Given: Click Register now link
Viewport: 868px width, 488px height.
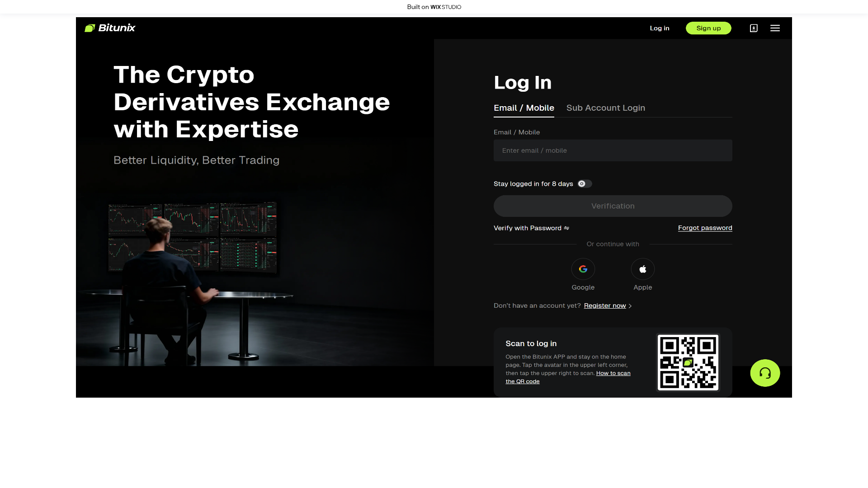Looking at the screenshot, I should tap(605, 306).
